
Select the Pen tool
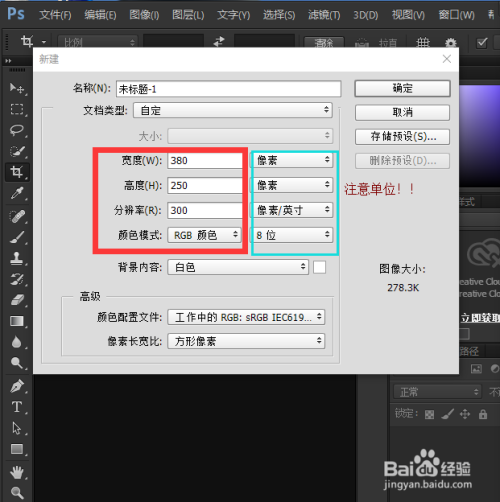point(17,386)
